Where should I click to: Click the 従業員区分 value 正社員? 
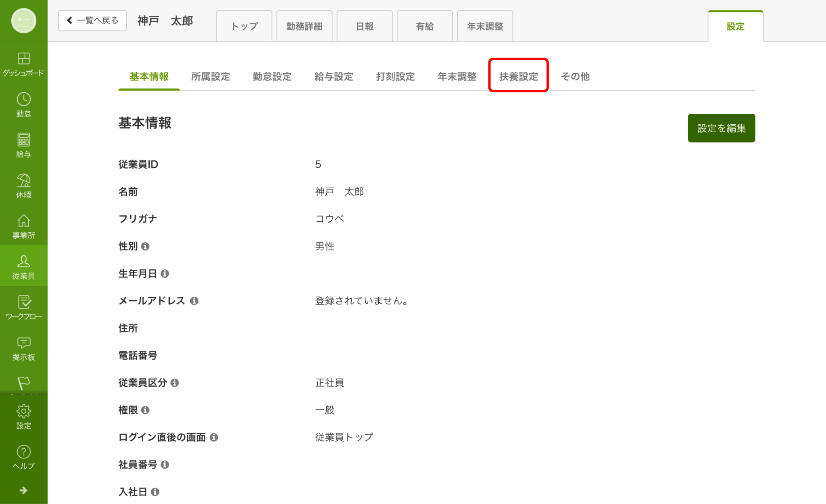330,383
